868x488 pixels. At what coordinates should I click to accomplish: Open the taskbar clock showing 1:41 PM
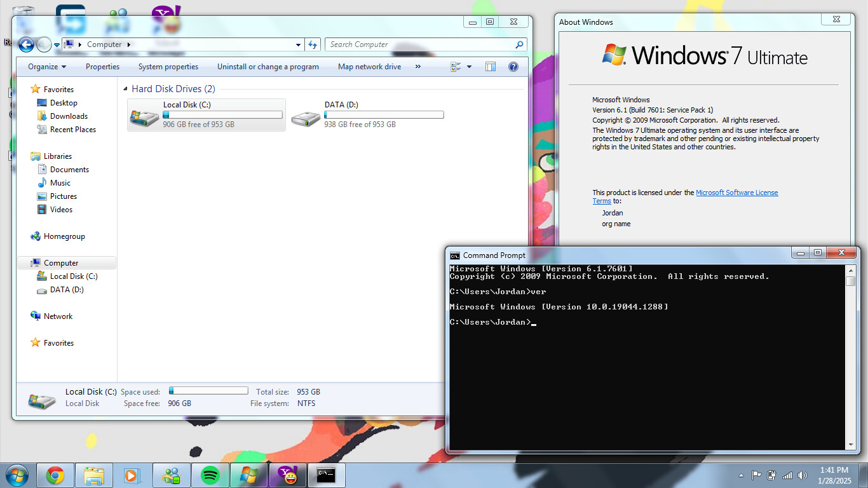834,475
